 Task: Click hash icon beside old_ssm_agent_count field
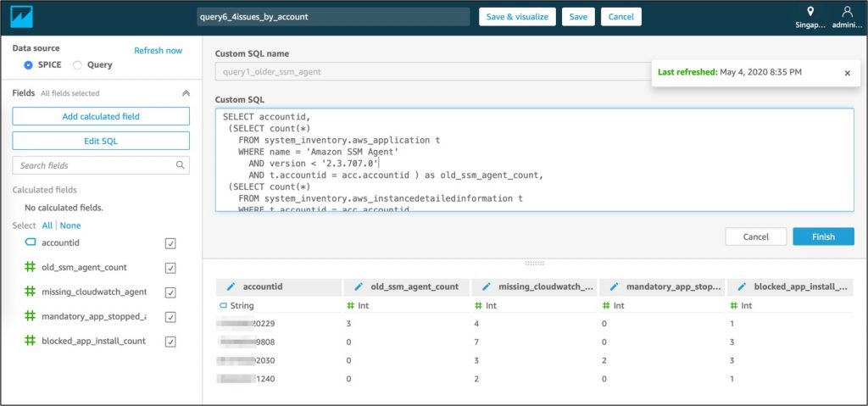(31, 267)
